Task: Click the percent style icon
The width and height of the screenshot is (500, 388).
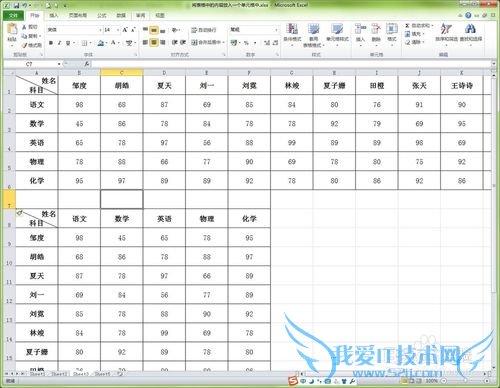Action: [246, 43]
